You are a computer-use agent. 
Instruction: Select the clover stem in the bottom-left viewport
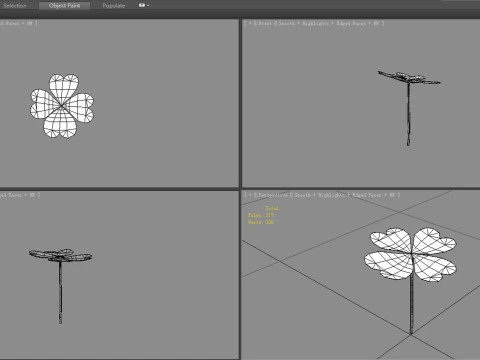coord(60,292)
